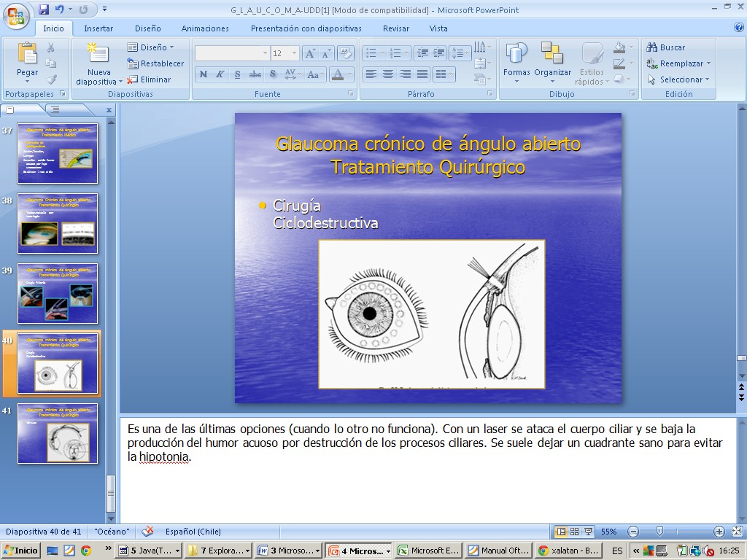Open the Insertar ribbon tab
747x560 pixels.
click(98, 28)
